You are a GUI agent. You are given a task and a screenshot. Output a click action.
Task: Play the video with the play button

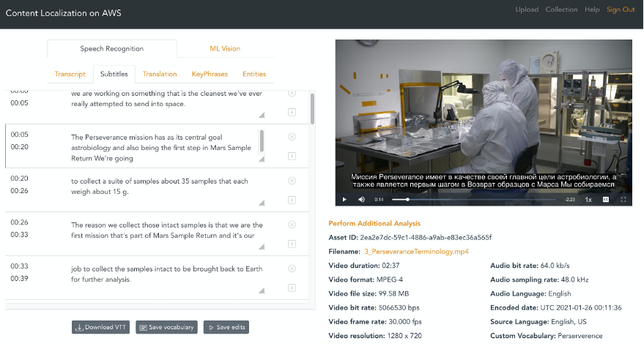[x=344, y=199]
